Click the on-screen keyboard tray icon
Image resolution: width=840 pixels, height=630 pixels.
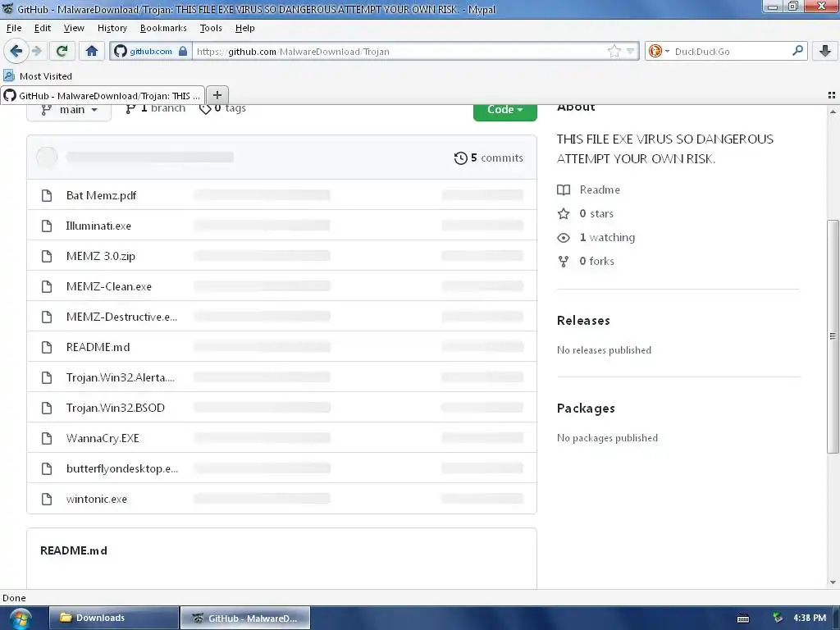(743, 619)
